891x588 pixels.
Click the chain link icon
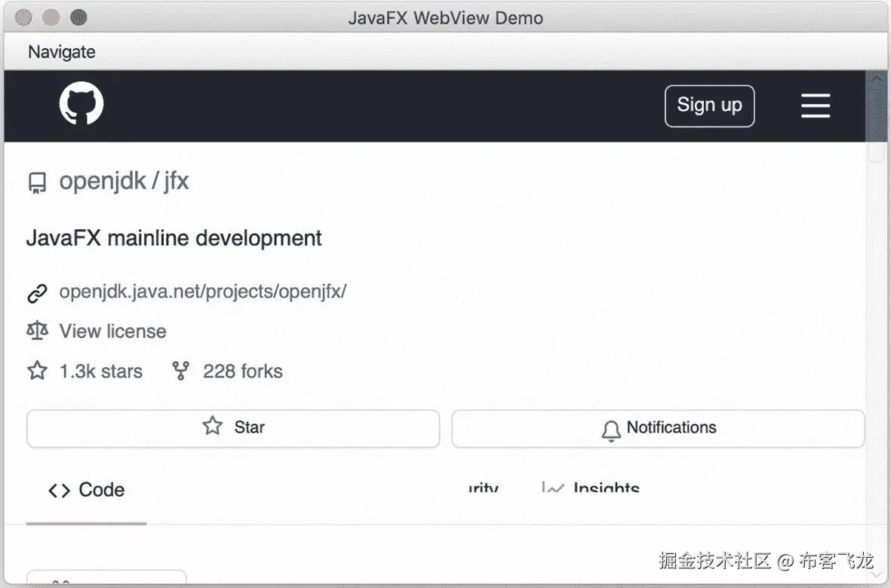[38, 292]
